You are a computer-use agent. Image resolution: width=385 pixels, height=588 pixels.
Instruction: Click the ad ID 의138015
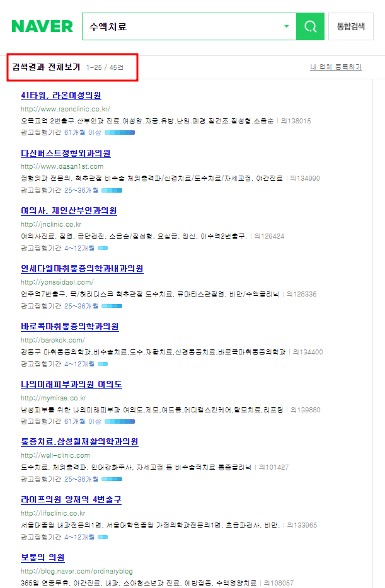[296, 121]
